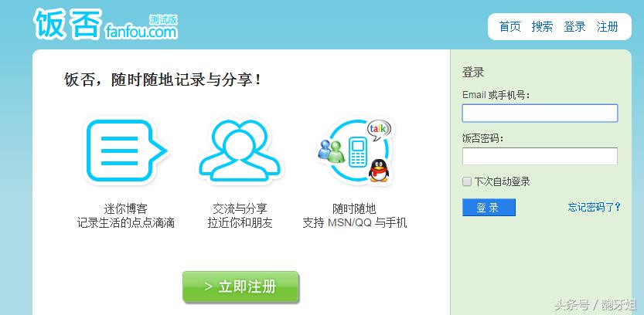Screen dimensions: 644x315
Task: Click the MSN buddies icon
Action: pos(332,151)
